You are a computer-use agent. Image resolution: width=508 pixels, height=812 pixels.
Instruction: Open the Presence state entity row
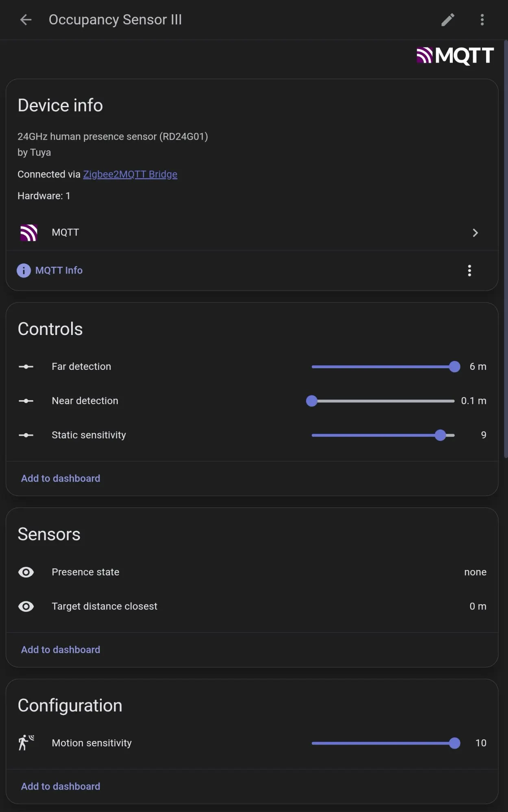point(252,572)
